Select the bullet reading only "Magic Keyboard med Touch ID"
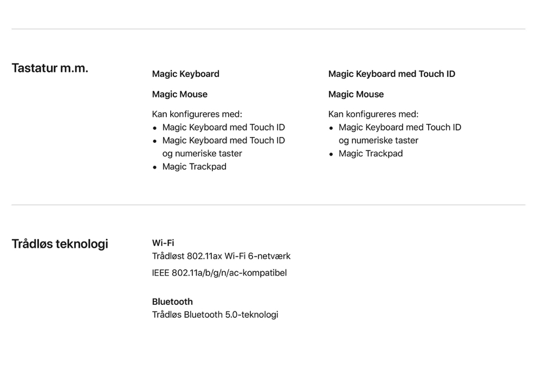 [223, 127]
